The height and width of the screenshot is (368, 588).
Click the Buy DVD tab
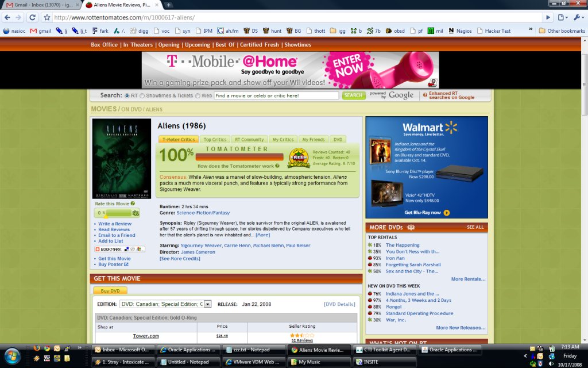pos(110,290)
